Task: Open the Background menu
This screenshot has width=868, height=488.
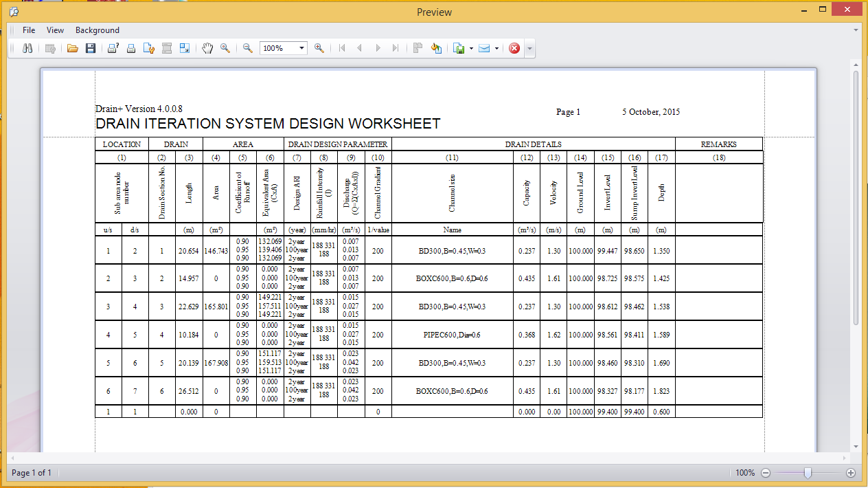Action: pos(97,30)
